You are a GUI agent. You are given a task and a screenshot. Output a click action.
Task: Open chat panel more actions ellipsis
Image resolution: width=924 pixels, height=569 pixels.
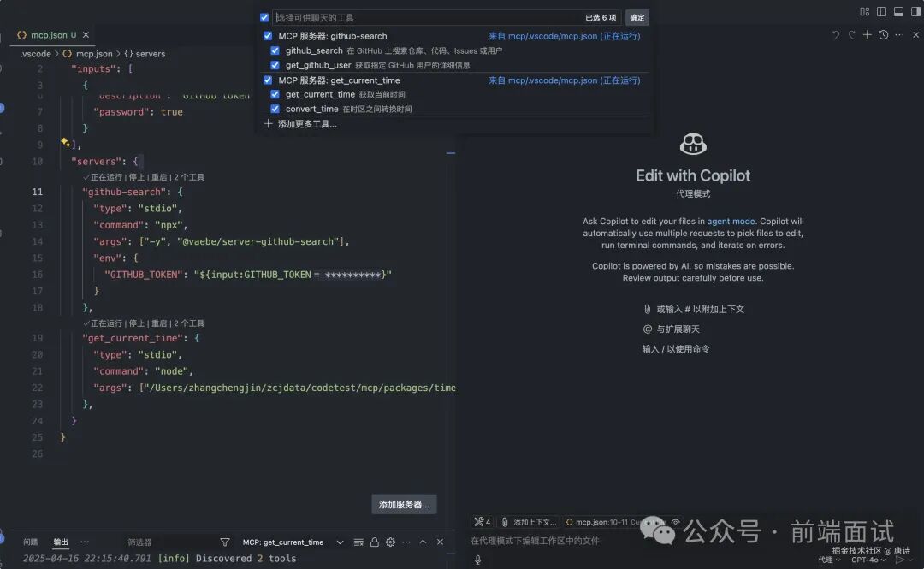point(899,35)
